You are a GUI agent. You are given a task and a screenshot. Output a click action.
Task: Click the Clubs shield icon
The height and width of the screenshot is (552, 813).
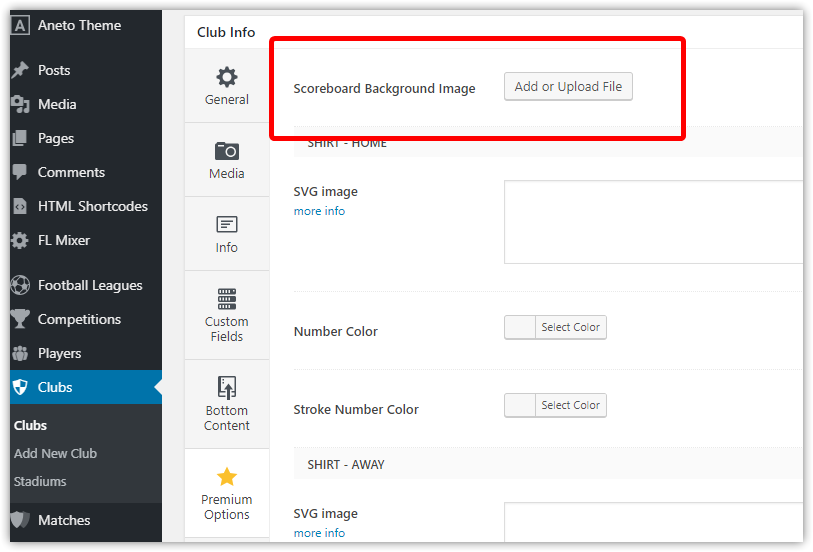pos(20,387)
